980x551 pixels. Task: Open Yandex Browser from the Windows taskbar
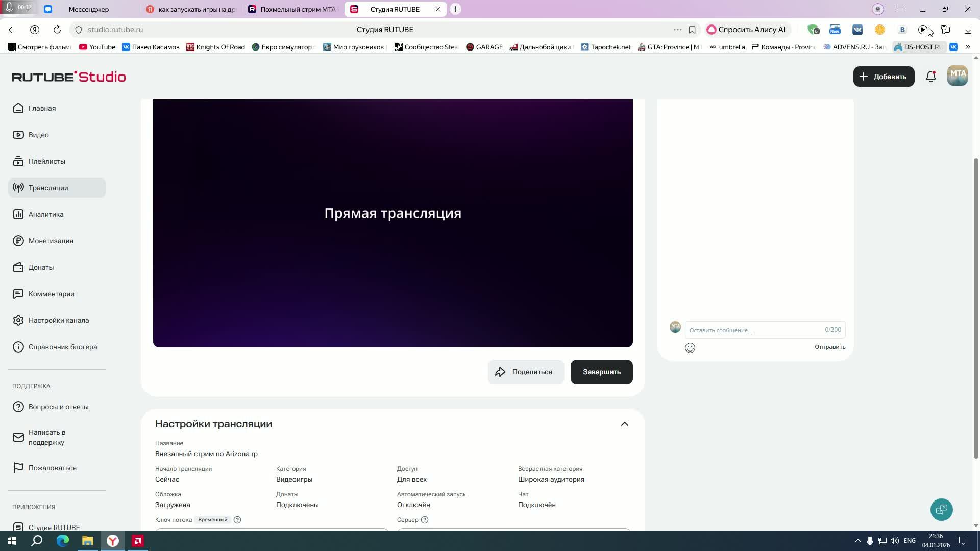[112, 541]
